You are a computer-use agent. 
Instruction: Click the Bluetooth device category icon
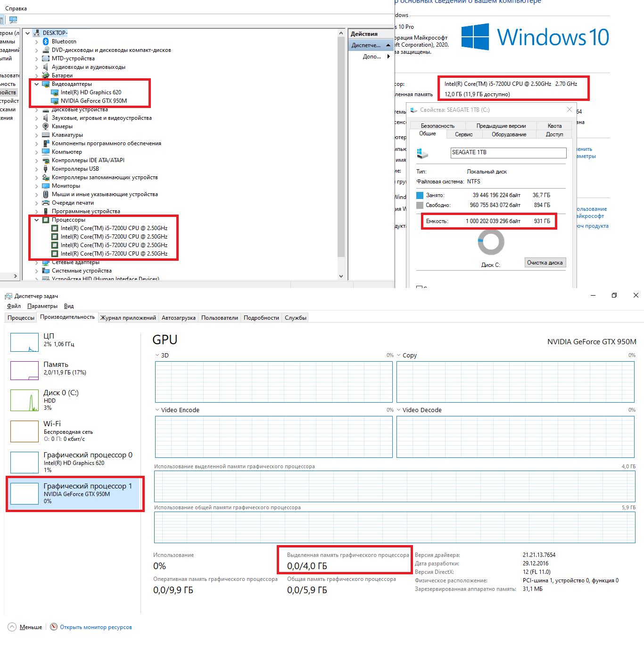[x=46, y=41]
